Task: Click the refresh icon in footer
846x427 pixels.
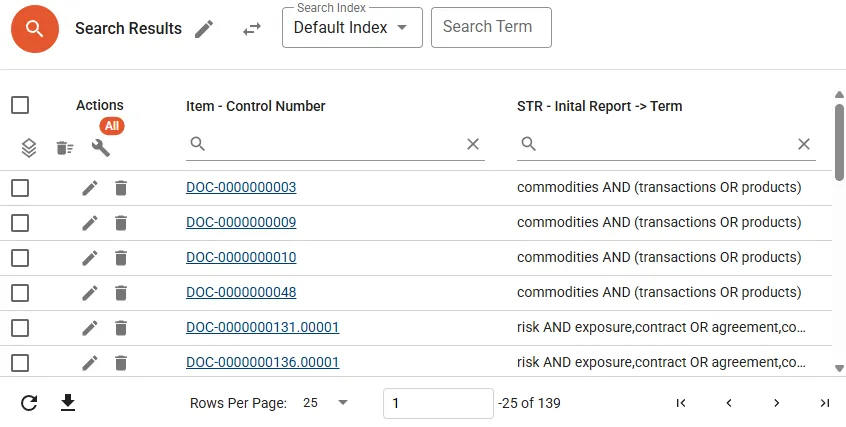Action: tap(29, 403)
